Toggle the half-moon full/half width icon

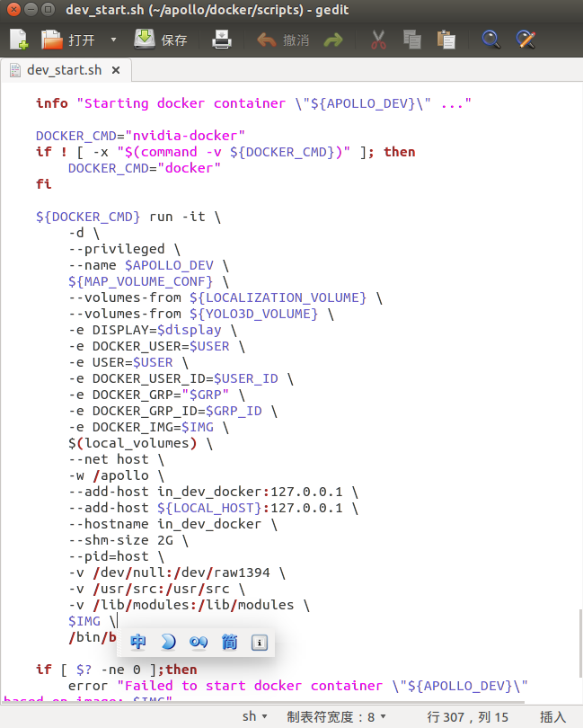click(x=168, y=642)
